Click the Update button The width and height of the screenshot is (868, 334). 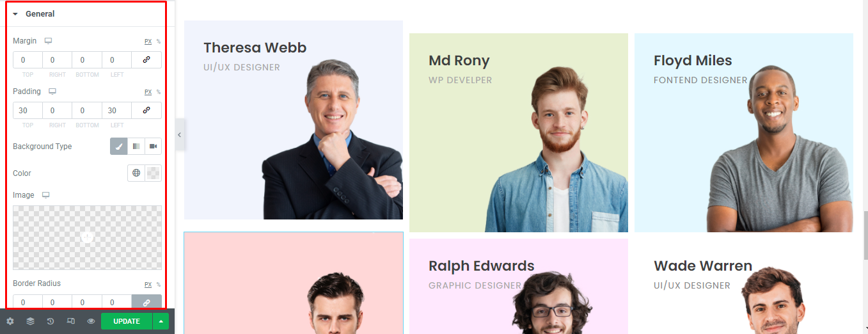pyautogui.click(x=127, y=321)
